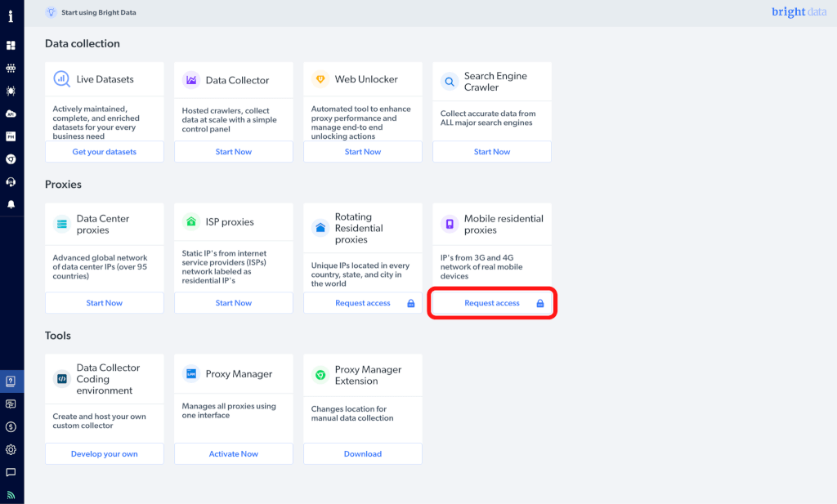The height and width of the screenshot is (504, 837).
Task: Click Get your datasets button
Action: pyautogui.click(x=105, y=152)
